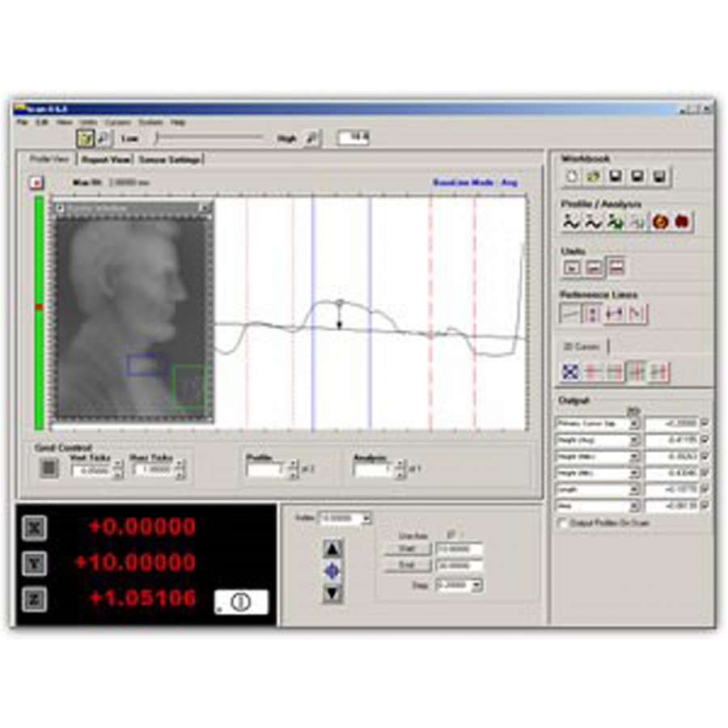This screenshot has height=728, width=728.
Task: Click the red stop icon in Profile / Analysis
Action: point(684,222)
